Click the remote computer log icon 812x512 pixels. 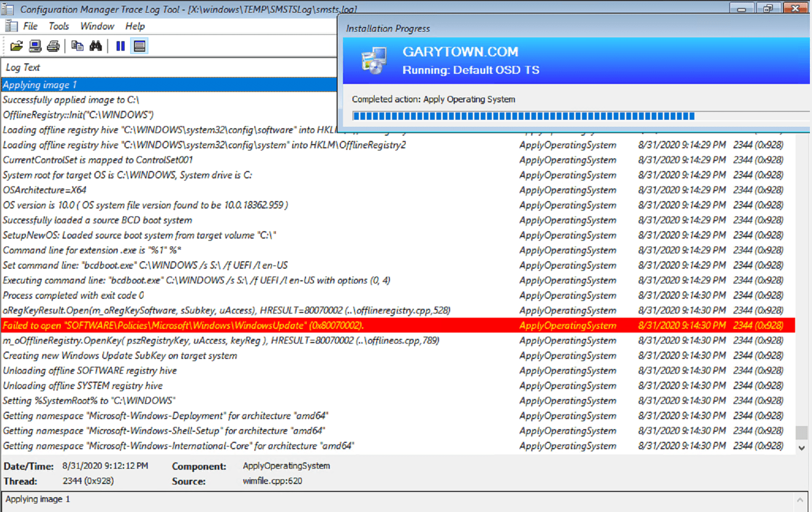click(35, 46)
